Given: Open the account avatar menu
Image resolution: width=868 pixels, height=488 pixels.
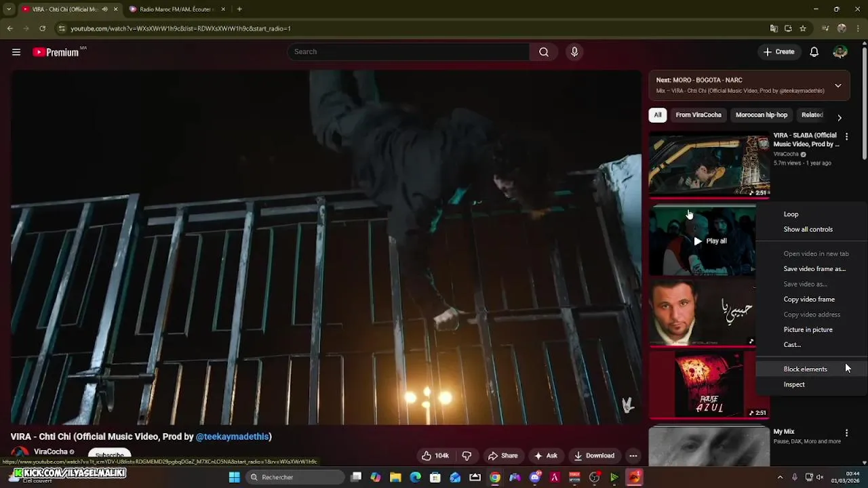Looking at the screenshot, I should coord(840,52).
